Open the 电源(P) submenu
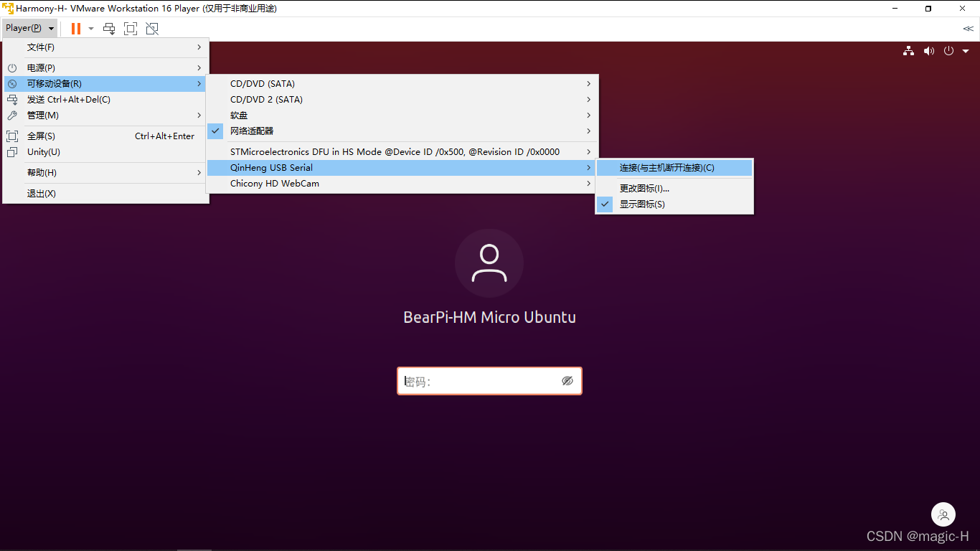 (106, 67)
